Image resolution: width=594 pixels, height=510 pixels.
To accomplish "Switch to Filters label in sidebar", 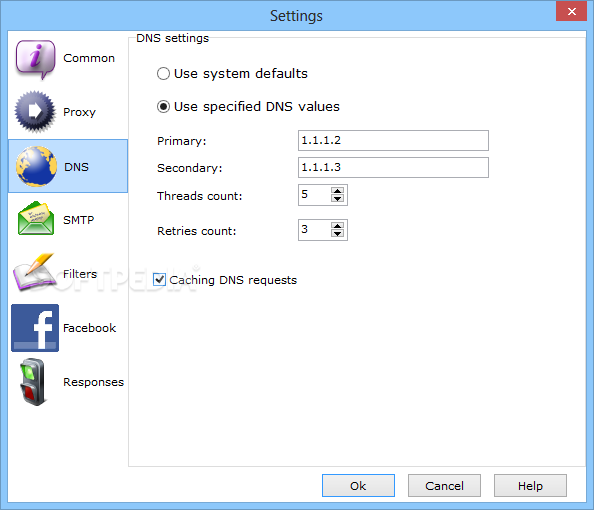I will (80, 274).
